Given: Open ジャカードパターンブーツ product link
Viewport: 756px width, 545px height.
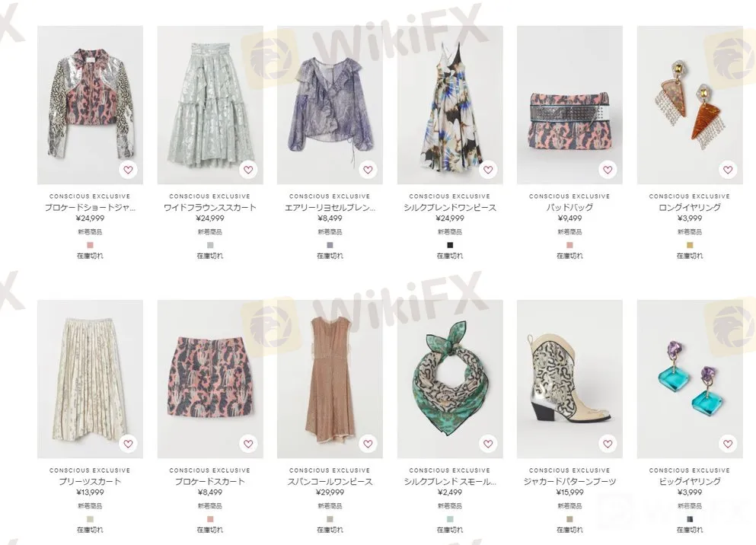Looking at the screenshot, I should (569, 481).
